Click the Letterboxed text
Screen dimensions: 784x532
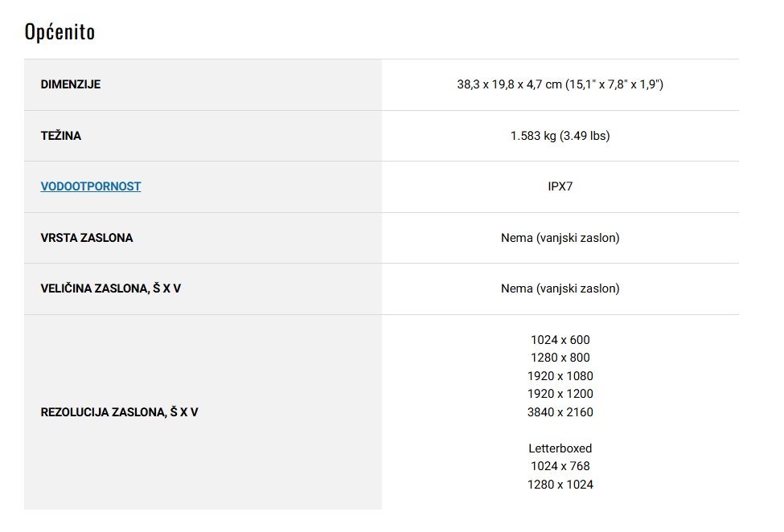click(x=560, y=448)
